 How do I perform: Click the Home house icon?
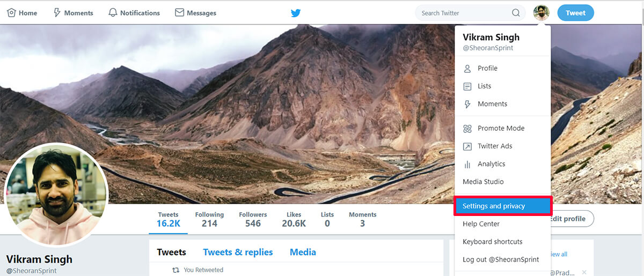coord(11,12)
